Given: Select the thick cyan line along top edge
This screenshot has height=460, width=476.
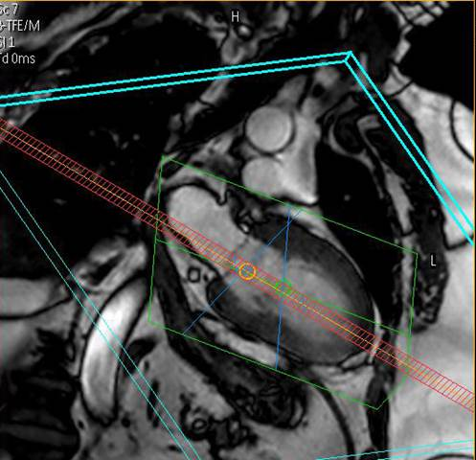Looking at the screenshot, I should (x=174, y=80).
